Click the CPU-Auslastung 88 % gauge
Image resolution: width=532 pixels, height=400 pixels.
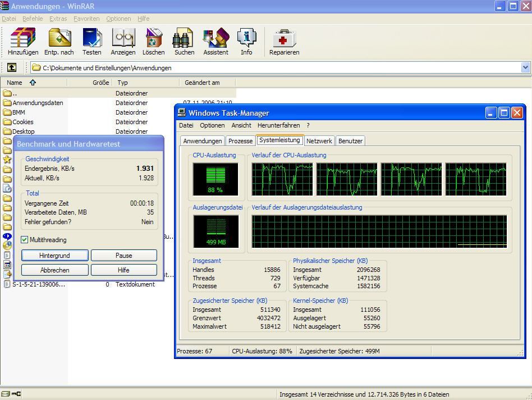[x=215, y=179]
